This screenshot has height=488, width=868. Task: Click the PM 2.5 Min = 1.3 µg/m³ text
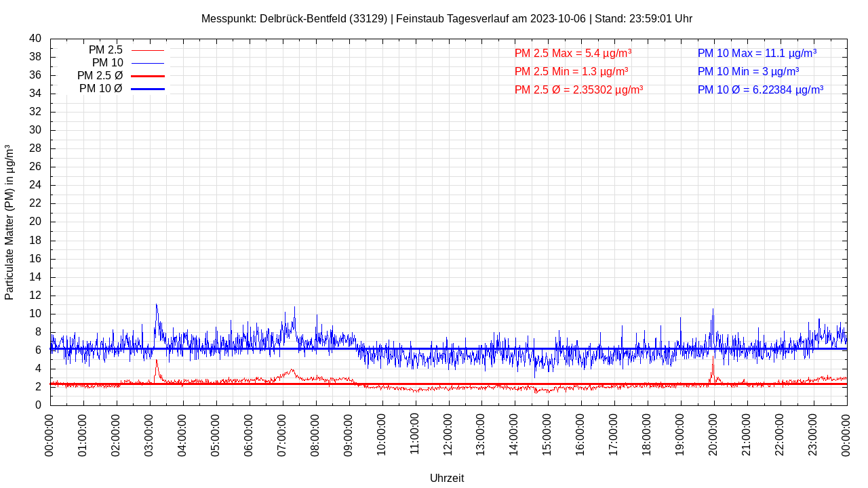click(x=571, y=71)
